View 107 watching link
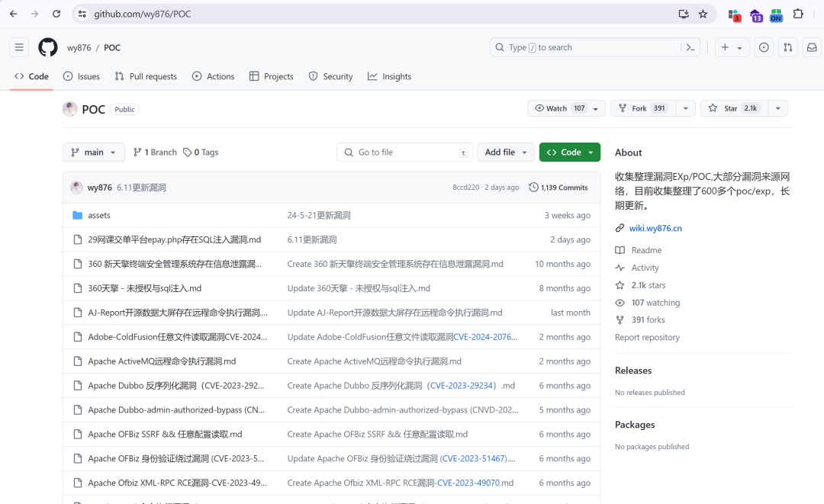This screenshot has width=824, height=504. 655,303
